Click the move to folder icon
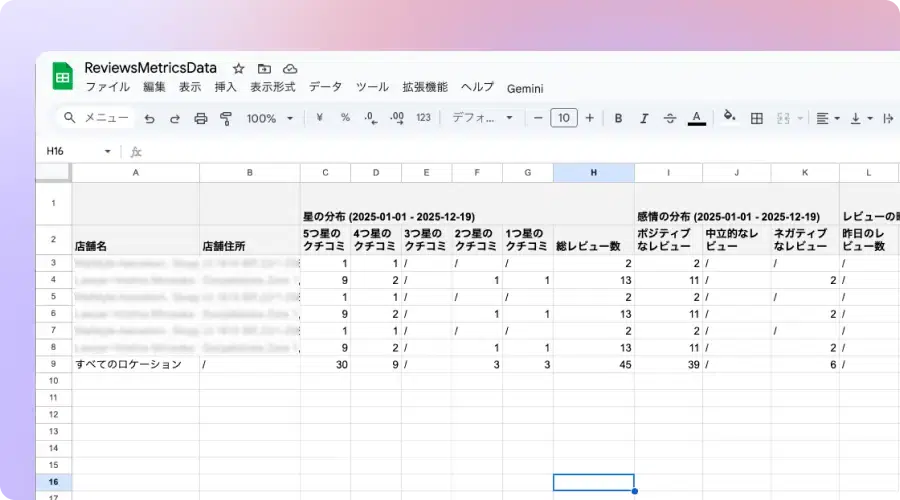This screenshot has width=900, height=500. tap(264, 69)
